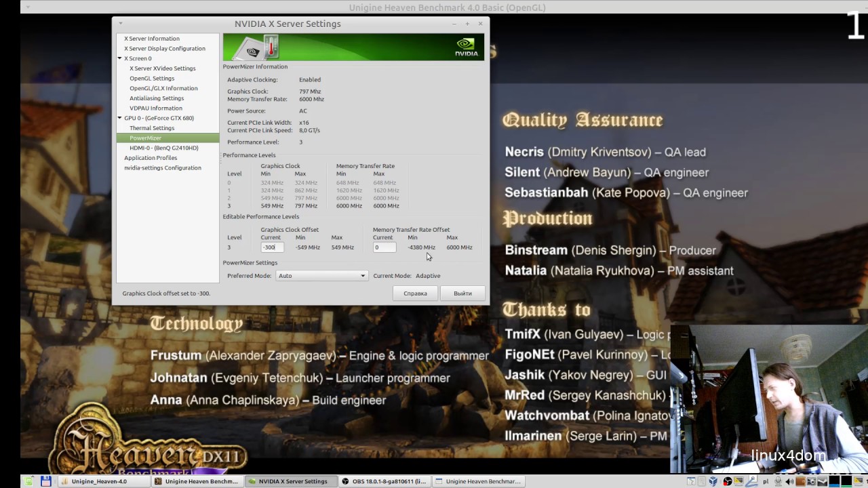
Task: Click the -549 MHz graphics offset minimum
Action: (307, 247)
